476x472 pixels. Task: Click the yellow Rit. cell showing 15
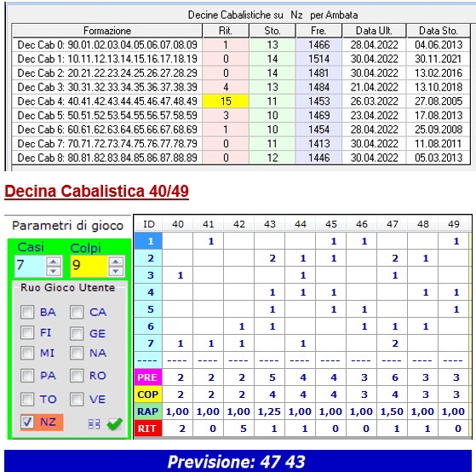point(226,101)
